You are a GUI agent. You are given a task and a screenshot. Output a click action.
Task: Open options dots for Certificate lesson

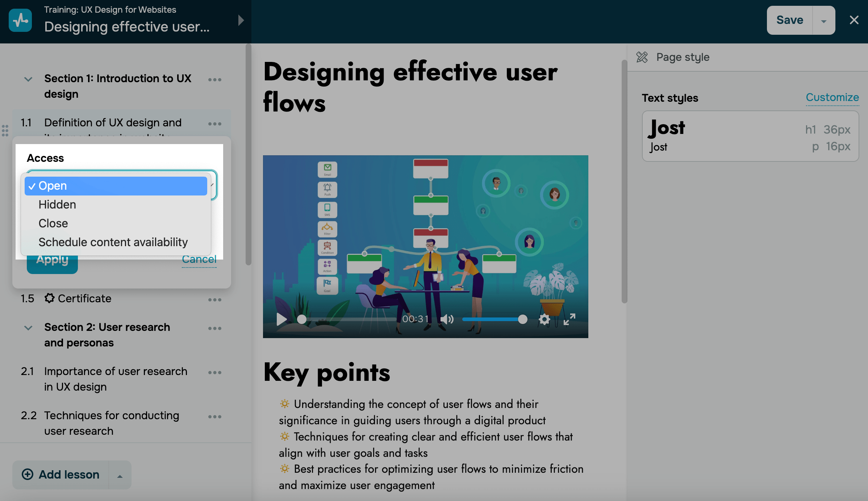(214, 300)
